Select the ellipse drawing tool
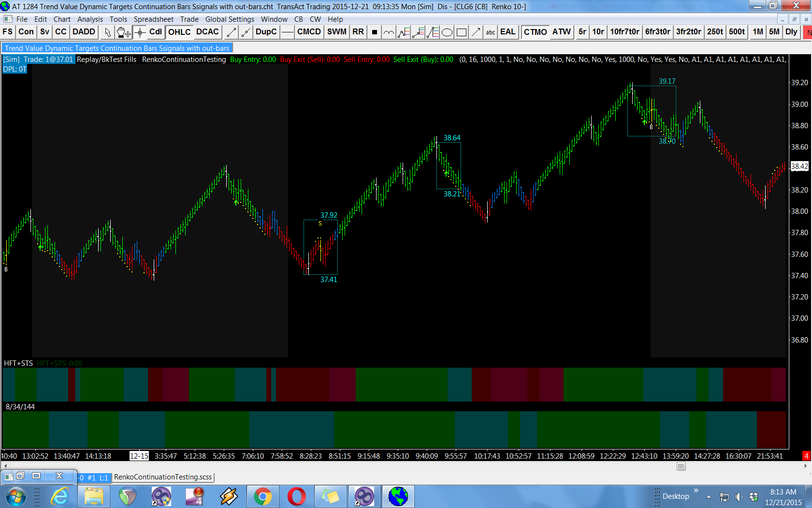This screenshot has height=508, width=812. [x=447, y=32]
